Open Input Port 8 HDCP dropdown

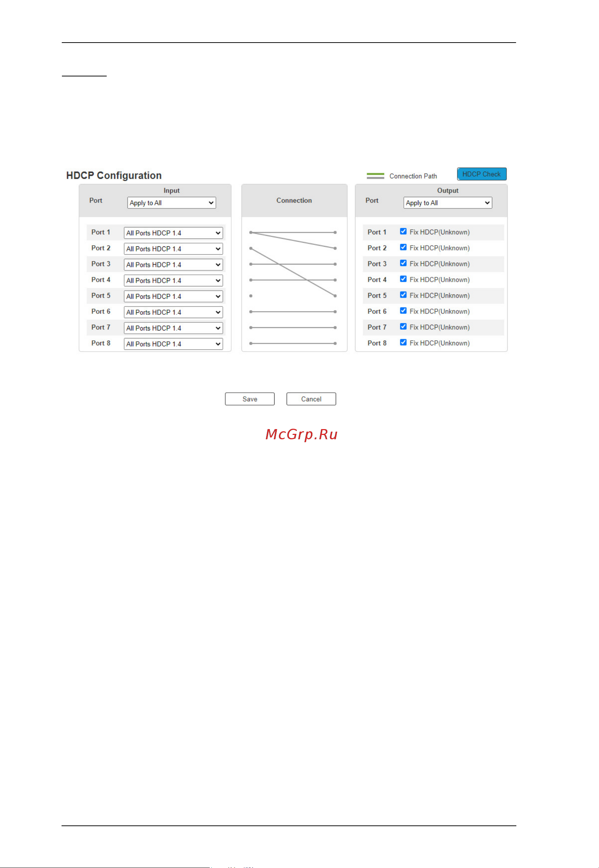[x=173, y=344]
